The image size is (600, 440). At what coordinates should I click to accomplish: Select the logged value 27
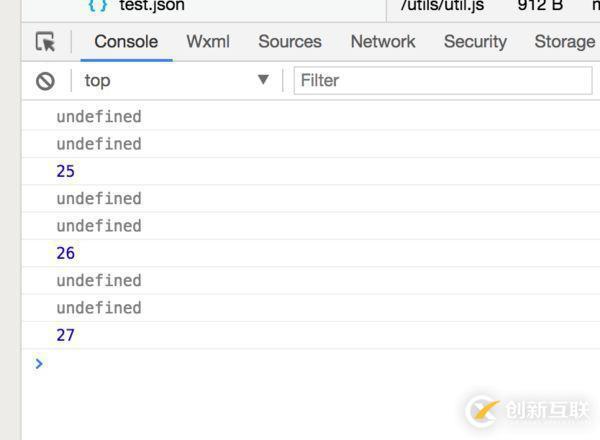66,335
